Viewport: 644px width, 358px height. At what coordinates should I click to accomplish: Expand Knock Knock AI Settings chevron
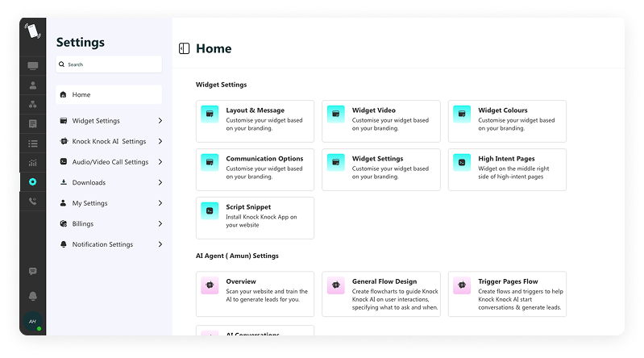[x=160, y=141]
